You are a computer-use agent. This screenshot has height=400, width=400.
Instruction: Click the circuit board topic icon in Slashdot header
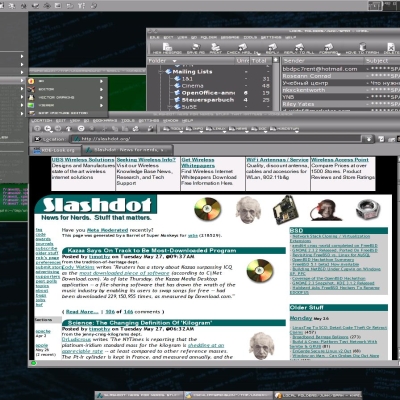click(286, 210)
